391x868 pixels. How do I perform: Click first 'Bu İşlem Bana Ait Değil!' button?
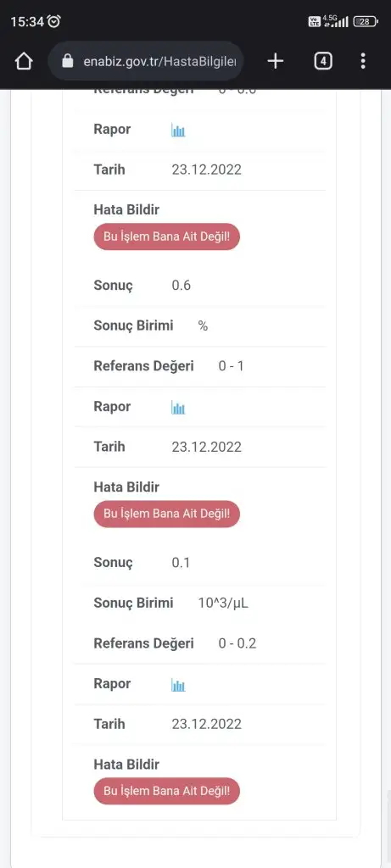(167, 236)
